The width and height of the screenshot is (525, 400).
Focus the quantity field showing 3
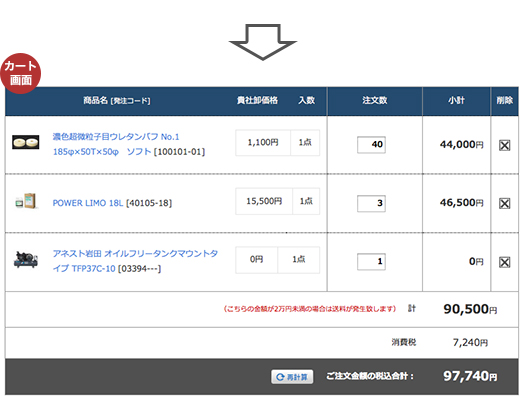click(371, 204)
